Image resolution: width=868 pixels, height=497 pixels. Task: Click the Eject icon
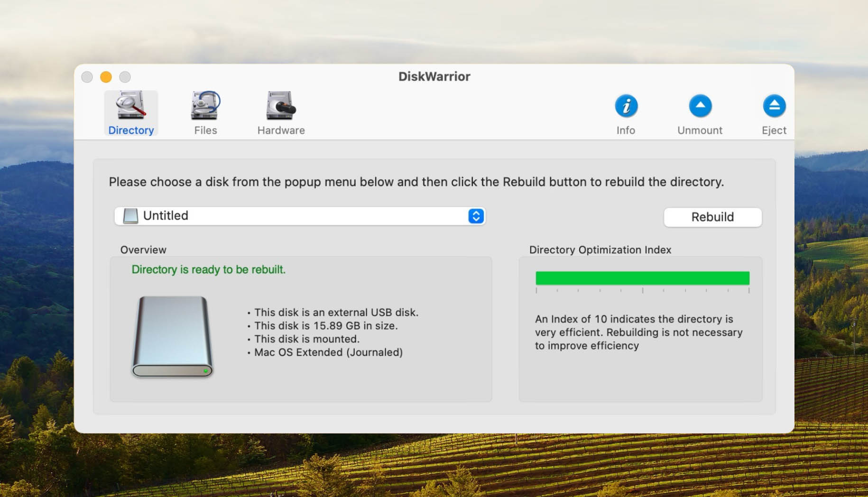pos(774,106)
